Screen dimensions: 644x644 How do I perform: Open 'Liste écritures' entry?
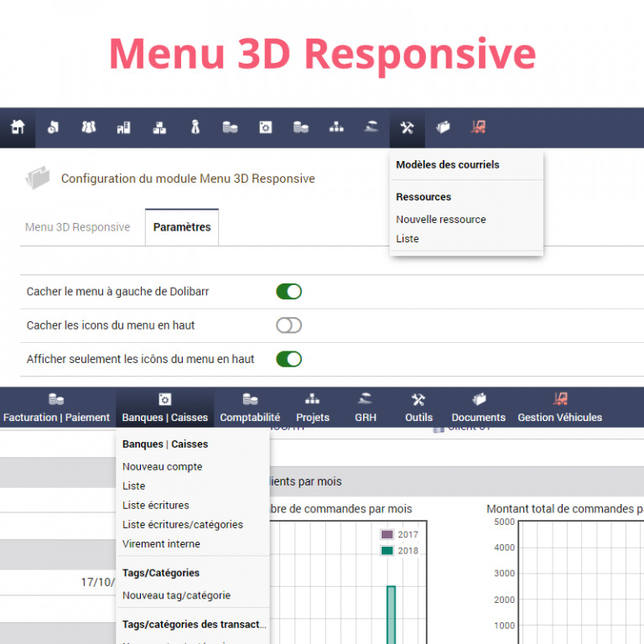(x=156, y=505)
